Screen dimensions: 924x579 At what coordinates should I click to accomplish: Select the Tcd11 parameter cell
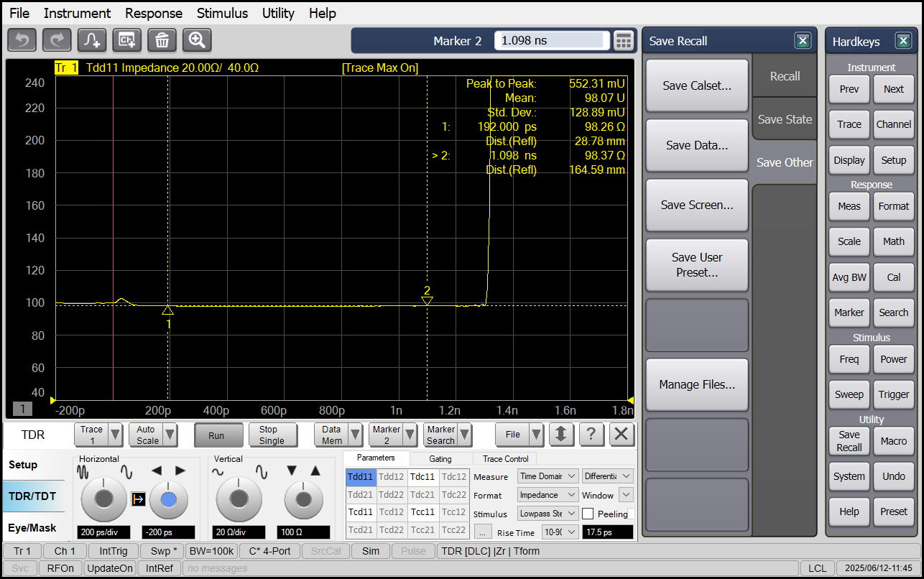coord(361,512)
